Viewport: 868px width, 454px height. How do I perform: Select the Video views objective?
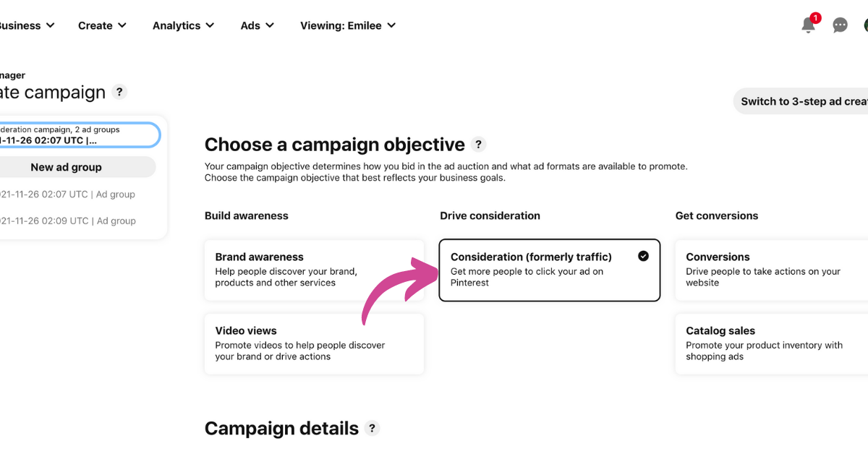314,343
